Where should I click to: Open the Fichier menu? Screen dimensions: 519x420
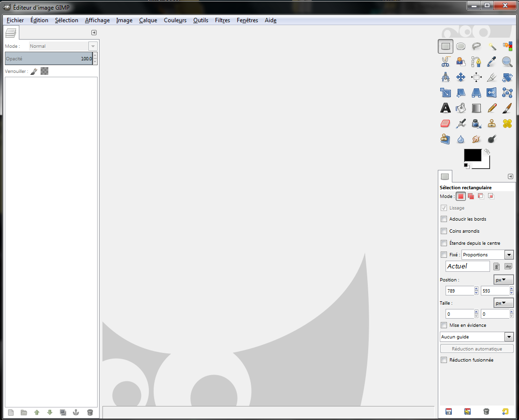[x=15, y=20]
